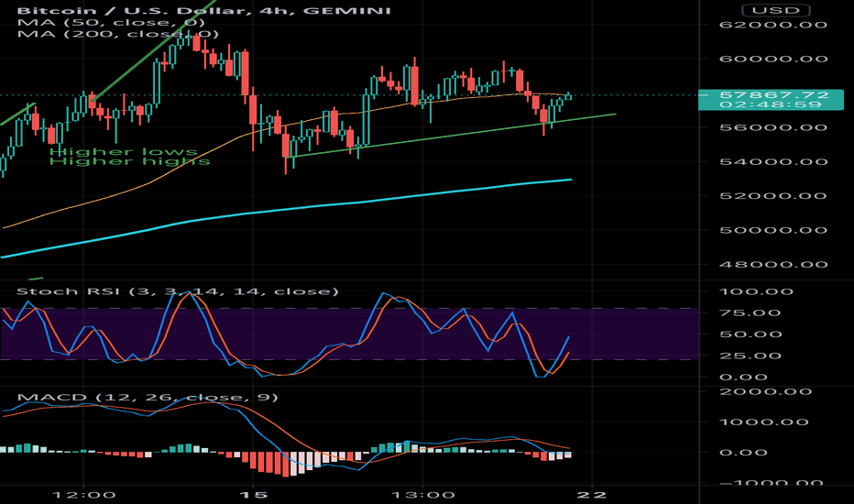The image size is (854, 504).
Task: Click the 13:00 time axis label
Action: coord(423,495)
